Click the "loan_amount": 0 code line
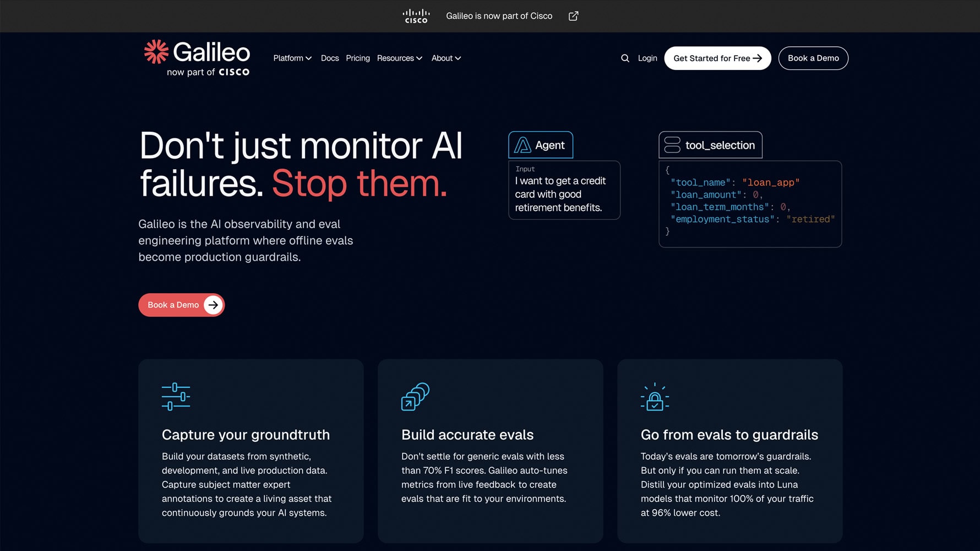The height and width of the screenshot is (551, 980). 716,195
